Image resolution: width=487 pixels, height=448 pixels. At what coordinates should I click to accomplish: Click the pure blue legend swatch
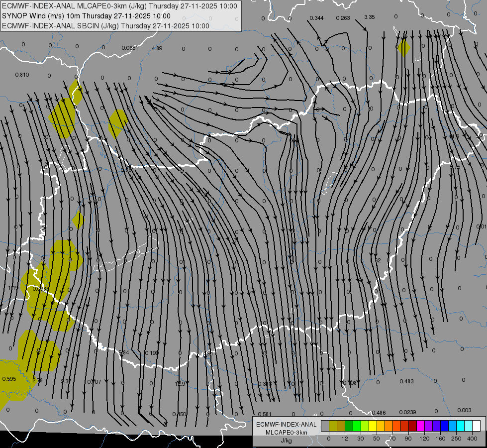pyautogui.click(x=444, y=426)
